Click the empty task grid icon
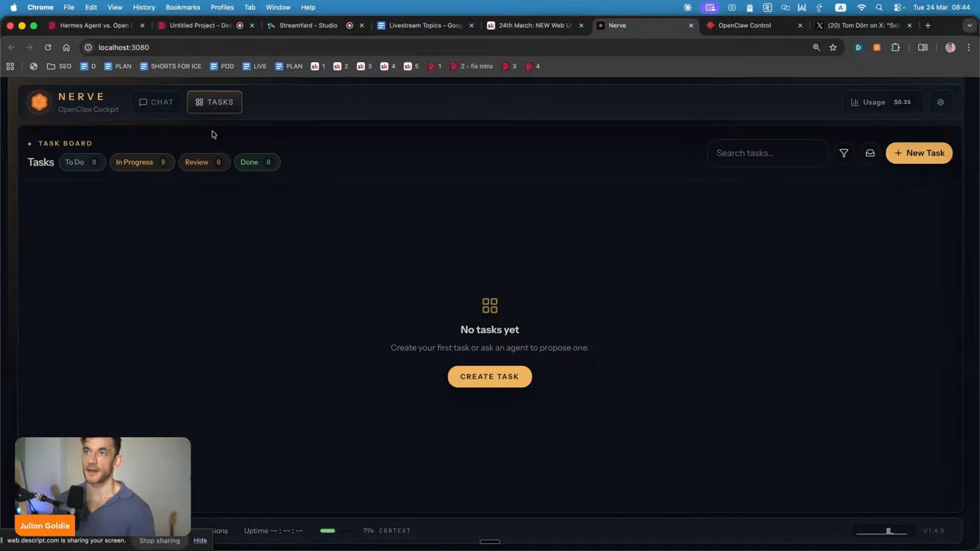 point(490,305)
